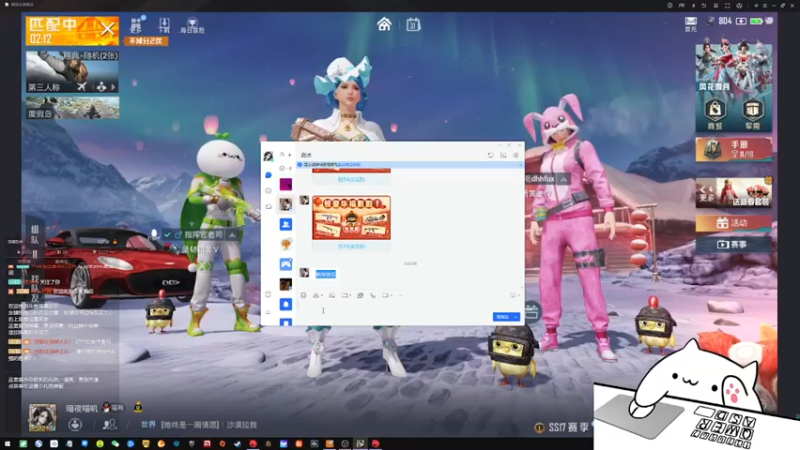Add currency with the plus next to 804
The image size is (800, 450).
(x=741, y=21)
